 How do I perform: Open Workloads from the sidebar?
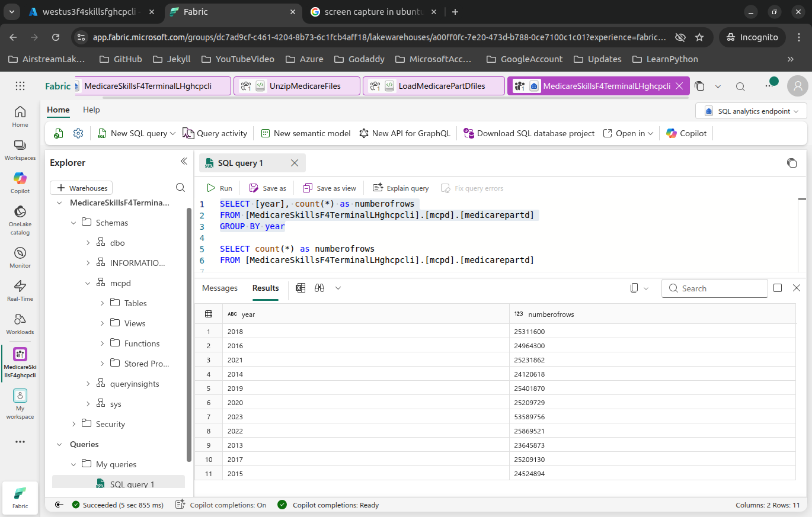coord(20,323)
